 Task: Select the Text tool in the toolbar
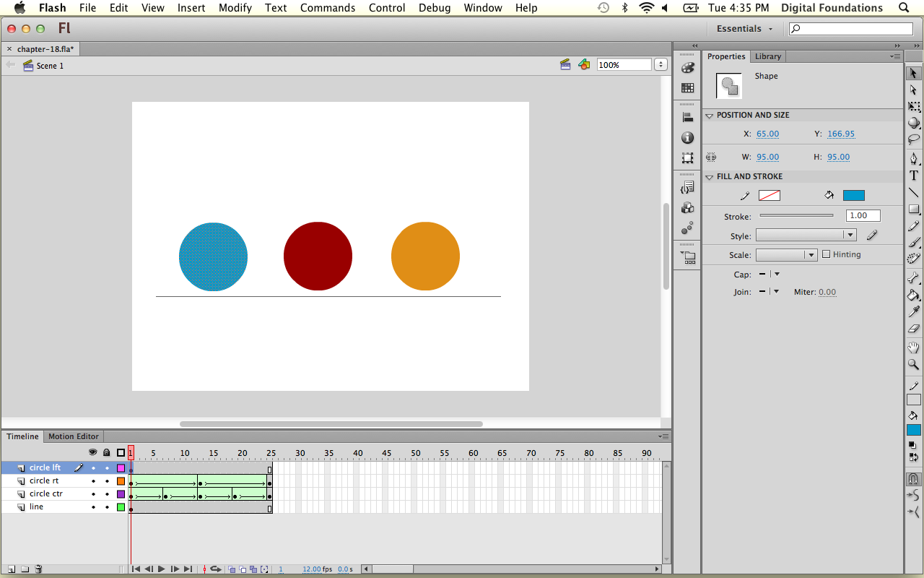[x=913, y=176]
